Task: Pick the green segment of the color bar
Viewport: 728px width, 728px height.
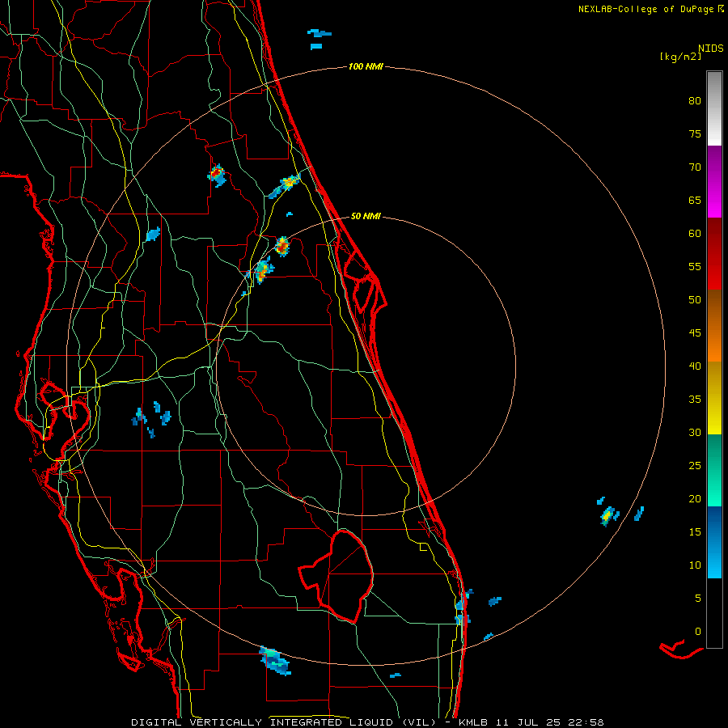Action: click(x=714, y=470)
